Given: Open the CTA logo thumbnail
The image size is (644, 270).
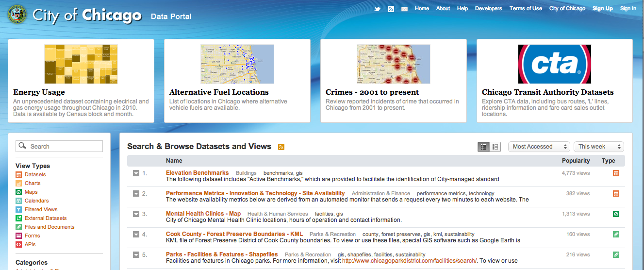Looking at the screenshot, I should click(555, 64).
